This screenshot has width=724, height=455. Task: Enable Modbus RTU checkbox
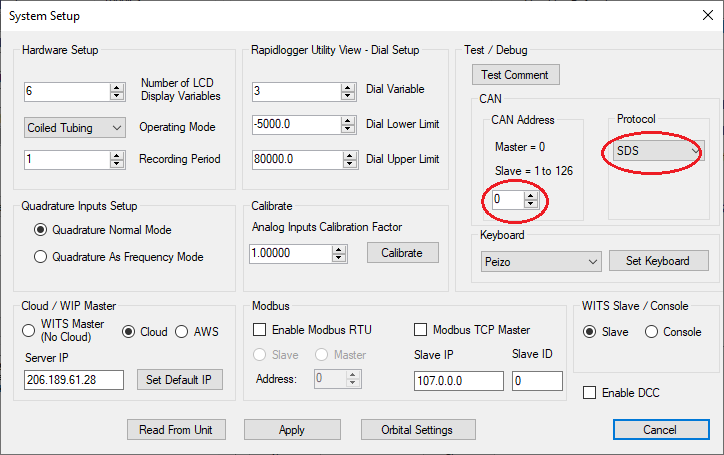pos(259,329)
